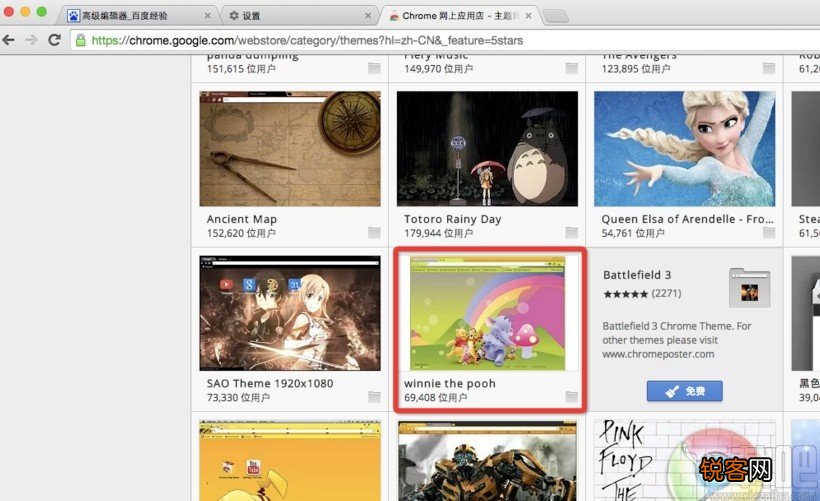Click the Battlefield 3 Chrome Theme description
The width and height of the screenshot is (820, 501).
(x=677, y=340)
